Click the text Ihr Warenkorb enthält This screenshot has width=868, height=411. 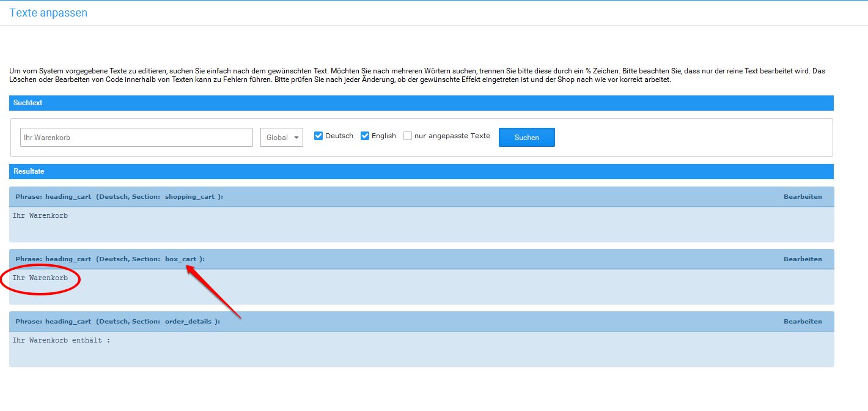click(61, 341)
